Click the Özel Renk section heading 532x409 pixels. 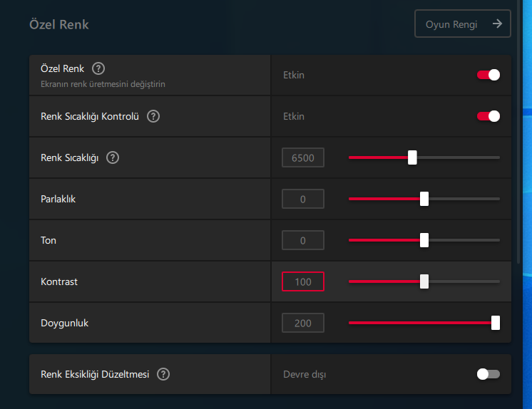tap(59, 24)
